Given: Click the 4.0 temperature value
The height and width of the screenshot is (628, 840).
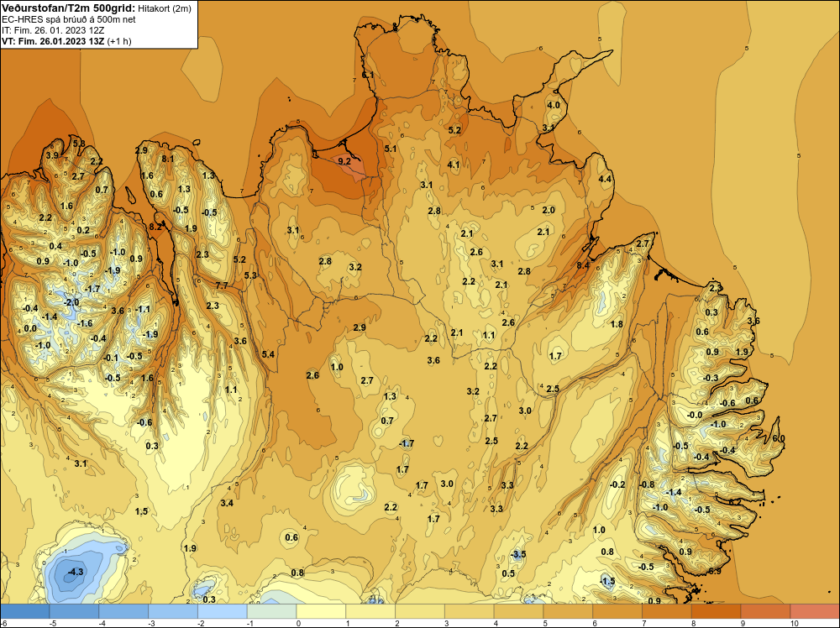Looking at the screenshot, I should click(x=554, y=105).
